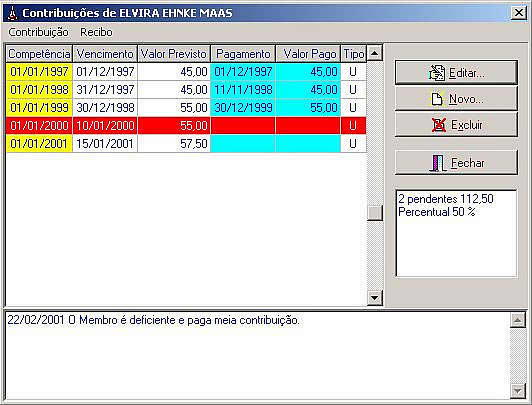Viewport: 532px width, 405px height.
Task: Click the pending summary box showing 112,50
Action: 456,234
